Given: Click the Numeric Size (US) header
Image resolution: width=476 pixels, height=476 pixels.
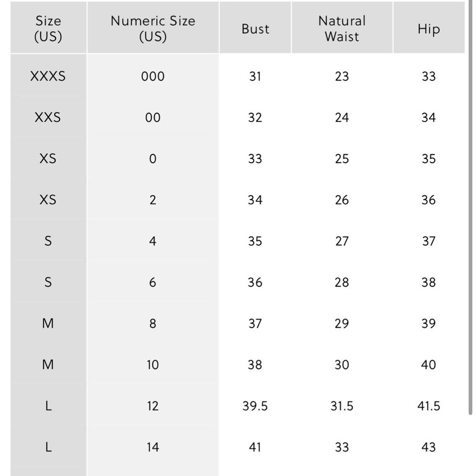Looking at the screenshot, I should pos(153,29).
